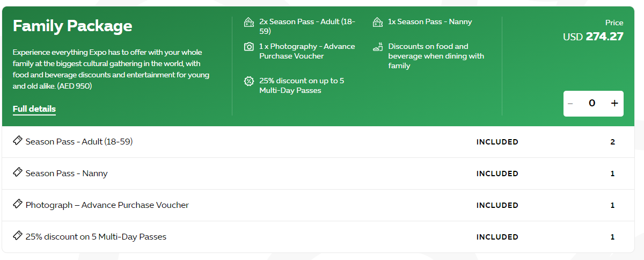Click INCLUDED in the Photograph Voucher row
This screenshot has height=260, width=644.
(x=497, y=205)
